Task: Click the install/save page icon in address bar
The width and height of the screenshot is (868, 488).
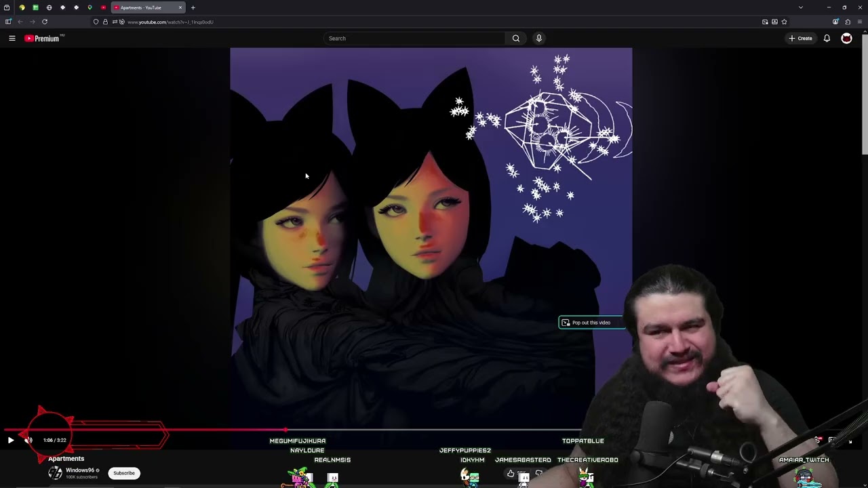Action: (774, 22)
